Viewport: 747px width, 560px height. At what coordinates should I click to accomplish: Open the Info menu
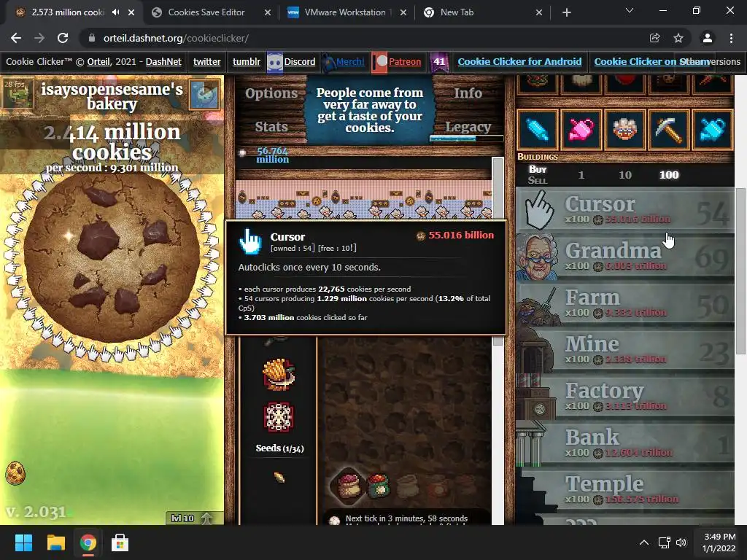tap(468, 93)
